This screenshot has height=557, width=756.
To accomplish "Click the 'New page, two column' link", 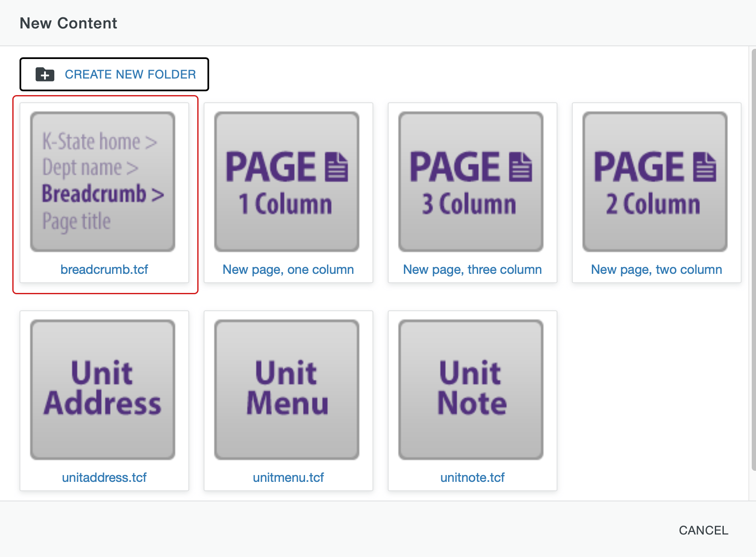I will [657, 270].
